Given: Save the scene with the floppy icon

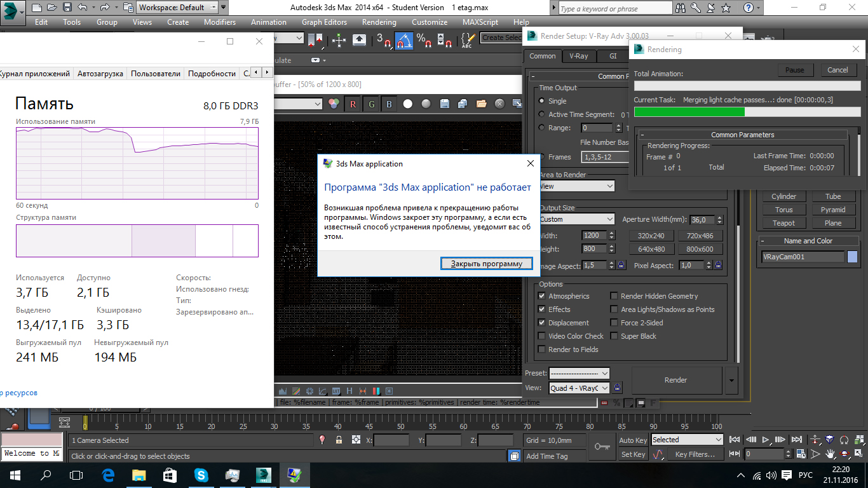Looking at the screenshot, I should pos(67,8).
